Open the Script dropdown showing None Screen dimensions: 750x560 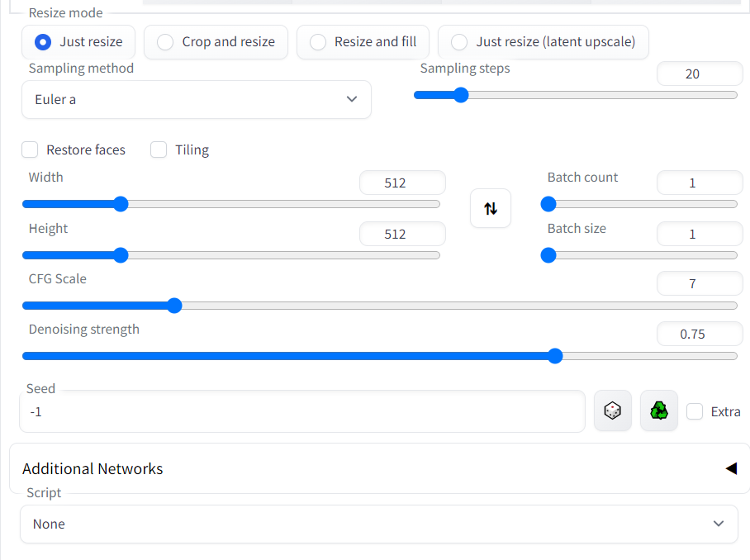click(x=379, y=524)
